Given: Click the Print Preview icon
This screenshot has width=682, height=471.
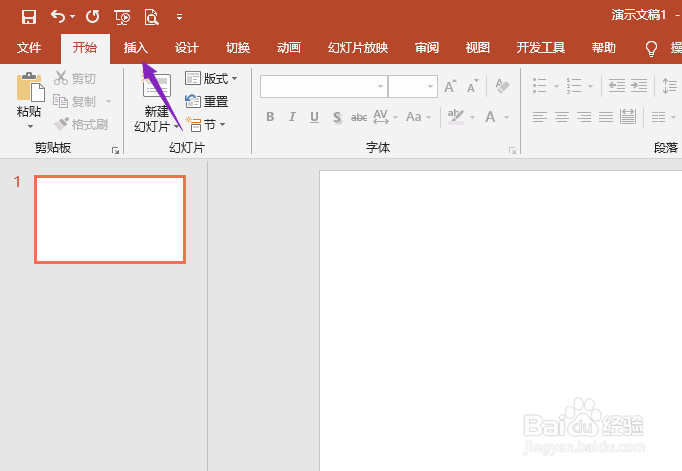Looking at the screenshot, I should (151, 17).
